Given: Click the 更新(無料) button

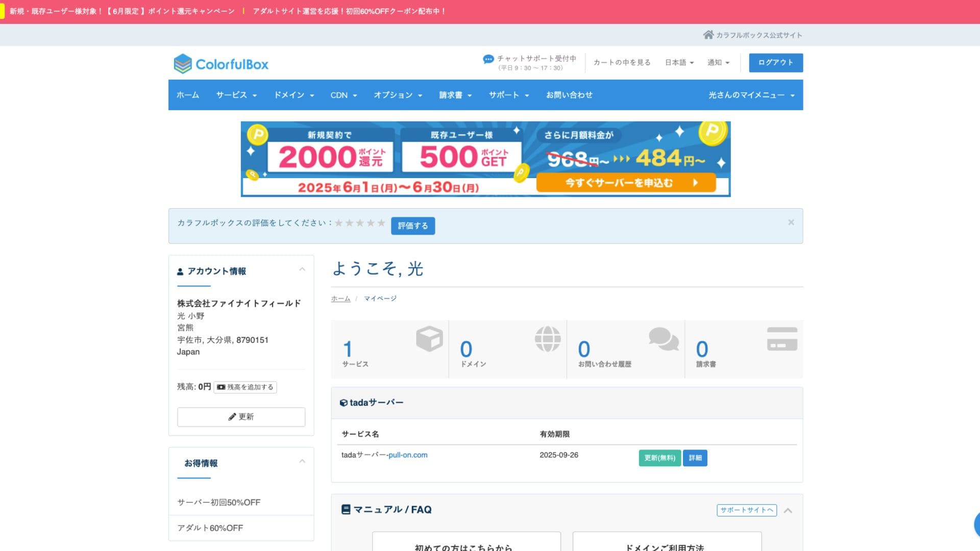Looking at the screenshot, I should (x=659, y=458).
